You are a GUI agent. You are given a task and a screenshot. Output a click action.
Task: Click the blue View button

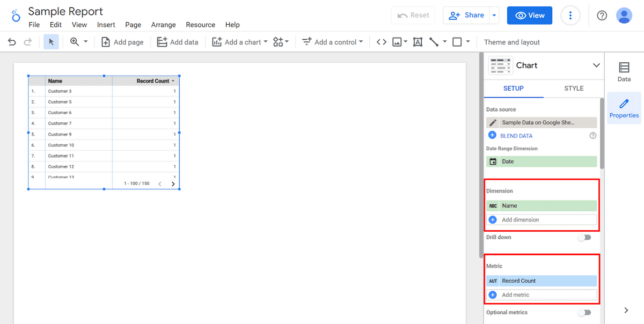pyautogui.click(x=529, y=16)
